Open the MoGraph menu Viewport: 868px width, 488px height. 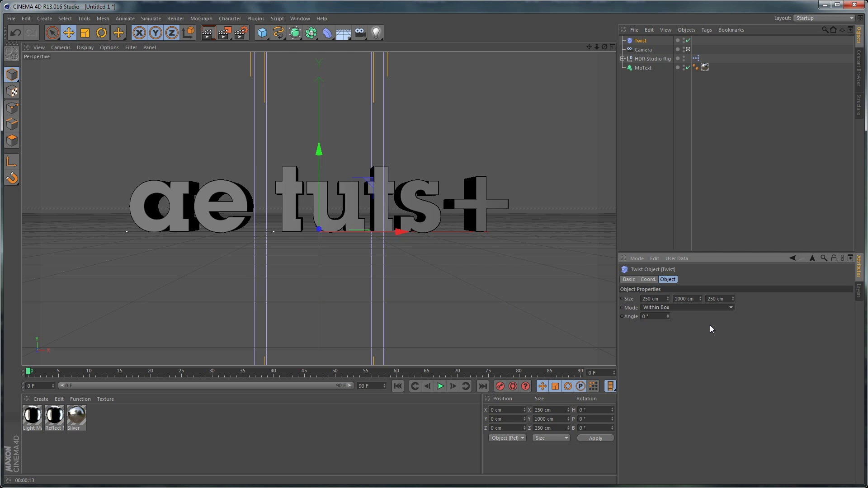click(x=201, y=19)
